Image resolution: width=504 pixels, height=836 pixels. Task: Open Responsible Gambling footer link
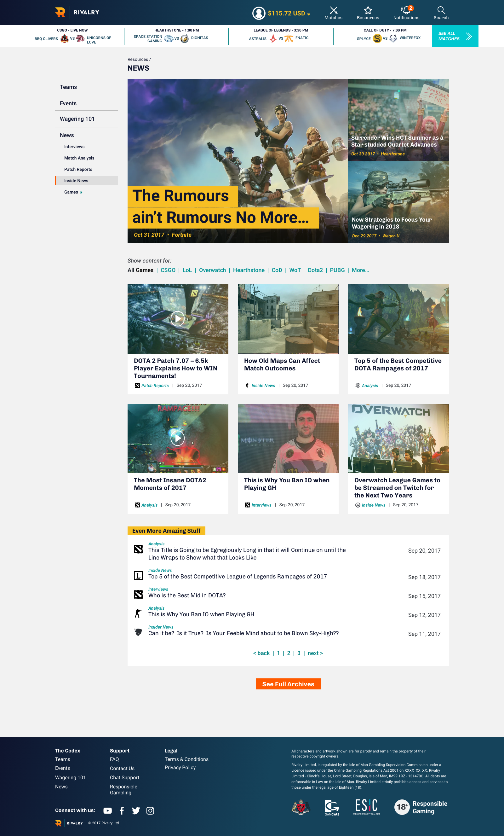pos(123,790)
